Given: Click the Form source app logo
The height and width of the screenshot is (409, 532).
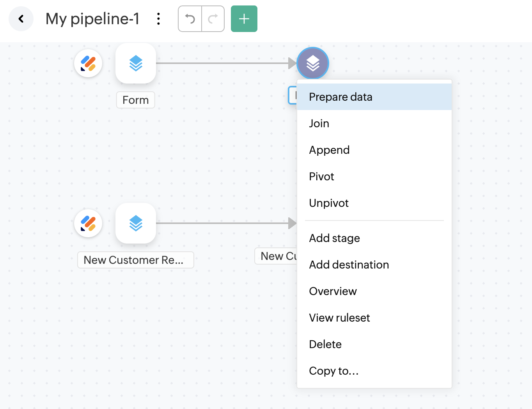Looking at the screenshot, I should 89,63.
